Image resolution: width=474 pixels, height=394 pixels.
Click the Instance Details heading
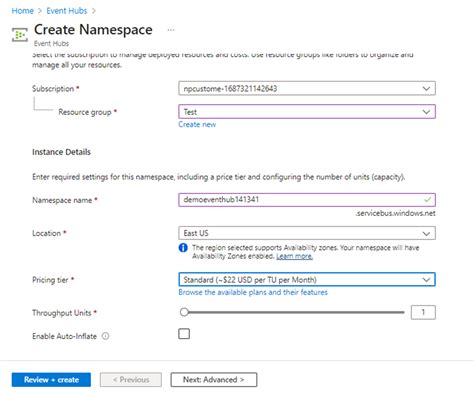pos(61,152)
